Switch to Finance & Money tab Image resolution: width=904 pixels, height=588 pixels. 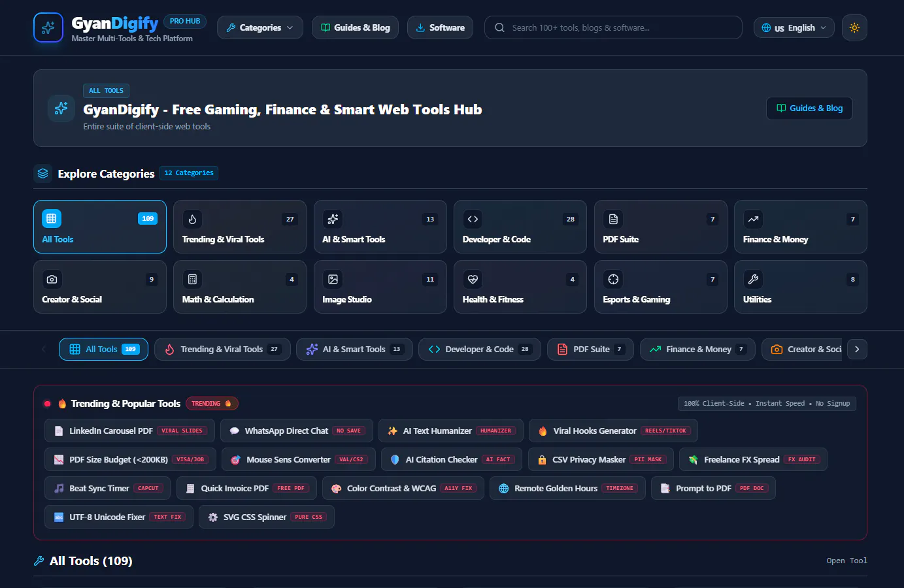coord(697,350)
